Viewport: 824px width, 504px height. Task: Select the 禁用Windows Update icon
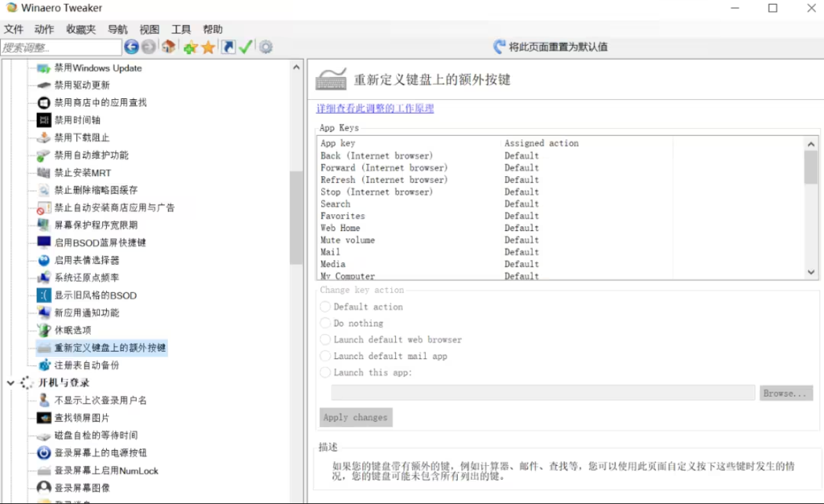click(44, 68)
